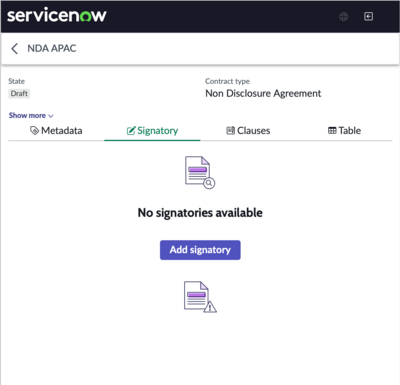
Task: Switch to the Table tab
Action: (344, 131)
